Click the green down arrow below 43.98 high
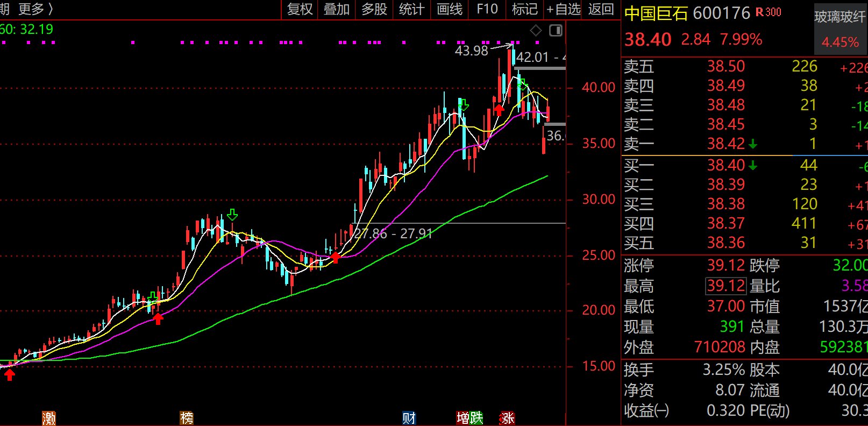Image resolution: width=868 pixels, height=426 pixels. point(522,84)
